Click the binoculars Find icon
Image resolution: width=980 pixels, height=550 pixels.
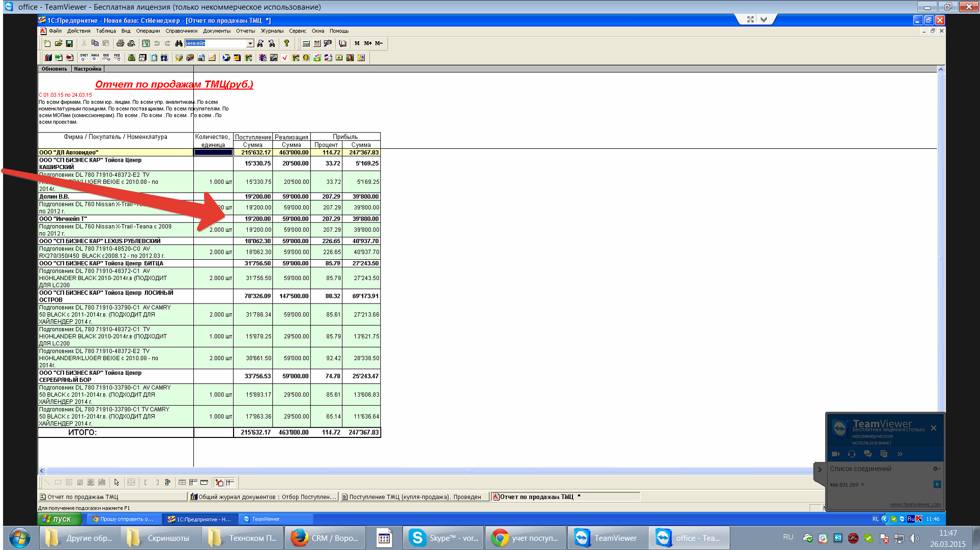tap(179, 44)
